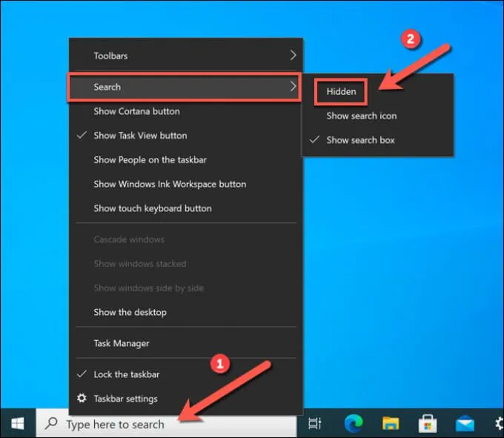Open the Windows Start button
This screenshot has width=504, height=438.
[18, 423]
